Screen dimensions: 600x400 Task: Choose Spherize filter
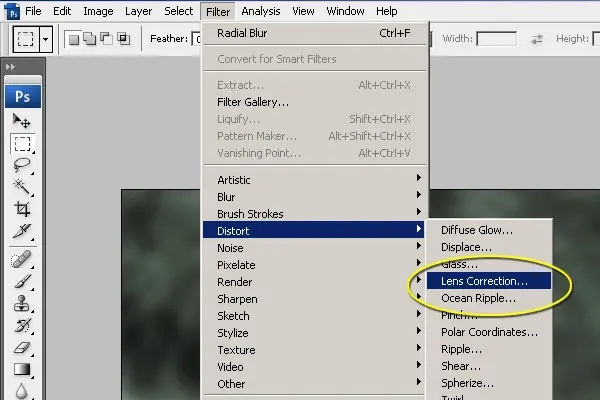[489, 383]
